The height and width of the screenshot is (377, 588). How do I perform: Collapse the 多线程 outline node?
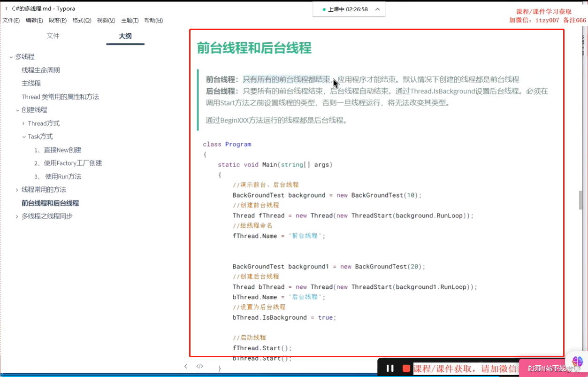(x=11, y=57)
